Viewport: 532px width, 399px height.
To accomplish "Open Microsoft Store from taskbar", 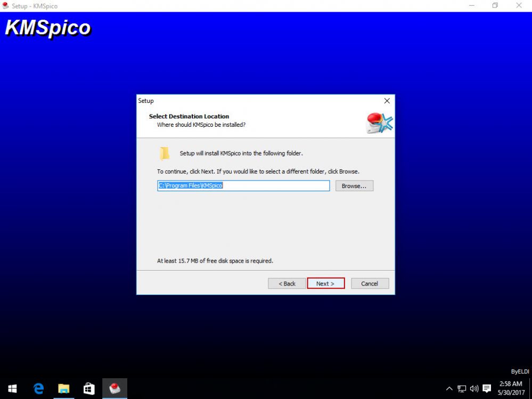I will click(89, 388).
